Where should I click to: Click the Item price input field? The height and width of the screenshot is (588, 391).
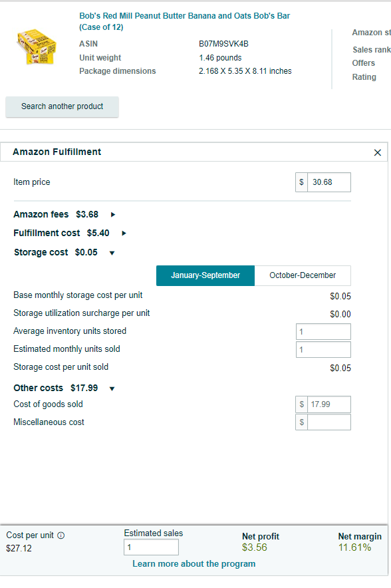[x=329, y=182]
